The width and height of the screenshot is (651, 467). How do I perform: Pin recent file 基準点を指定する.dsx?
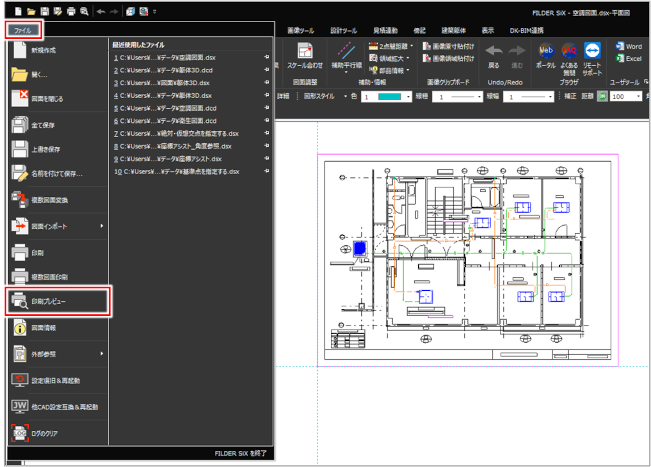pyautogui.click(x=266, y=171)
